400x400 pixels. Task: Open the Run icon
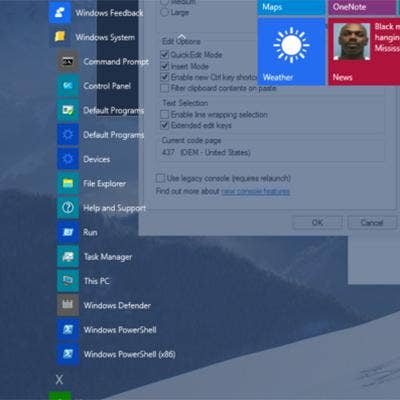pos(68,232)
